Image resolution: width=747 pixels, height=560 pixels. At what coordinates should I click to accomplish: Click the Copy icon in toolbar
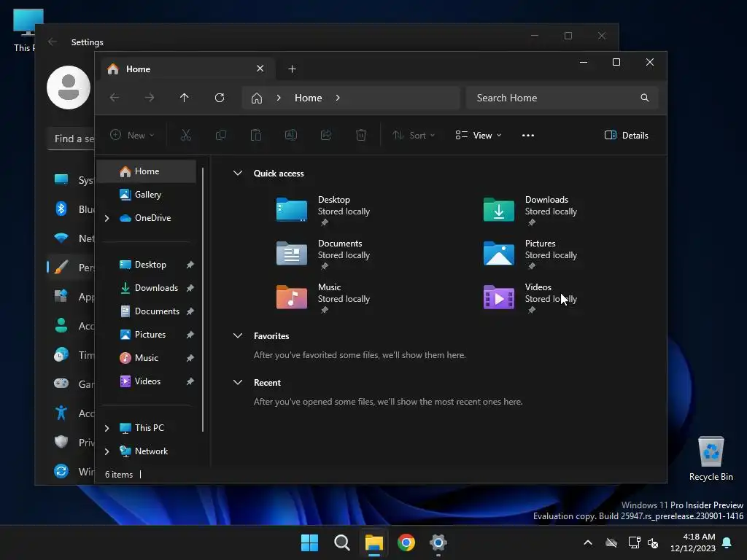220,135
